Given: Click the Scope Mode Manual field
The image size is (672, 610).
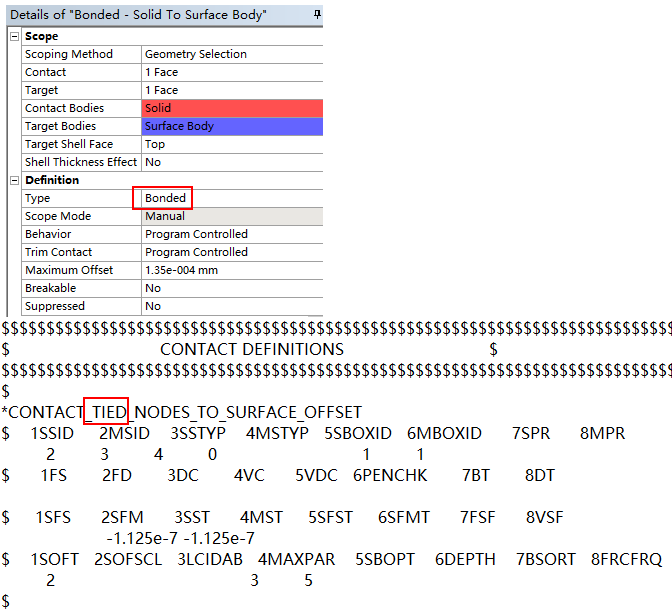Looking at the screenshot, I should click(x=232, y=216).
